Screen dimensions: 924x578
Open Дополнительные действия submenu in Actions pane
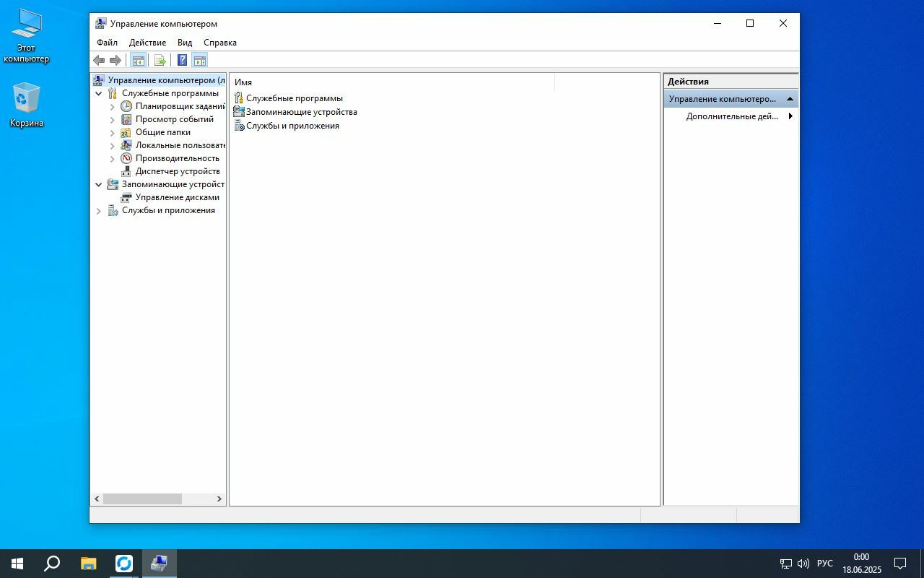732,116
